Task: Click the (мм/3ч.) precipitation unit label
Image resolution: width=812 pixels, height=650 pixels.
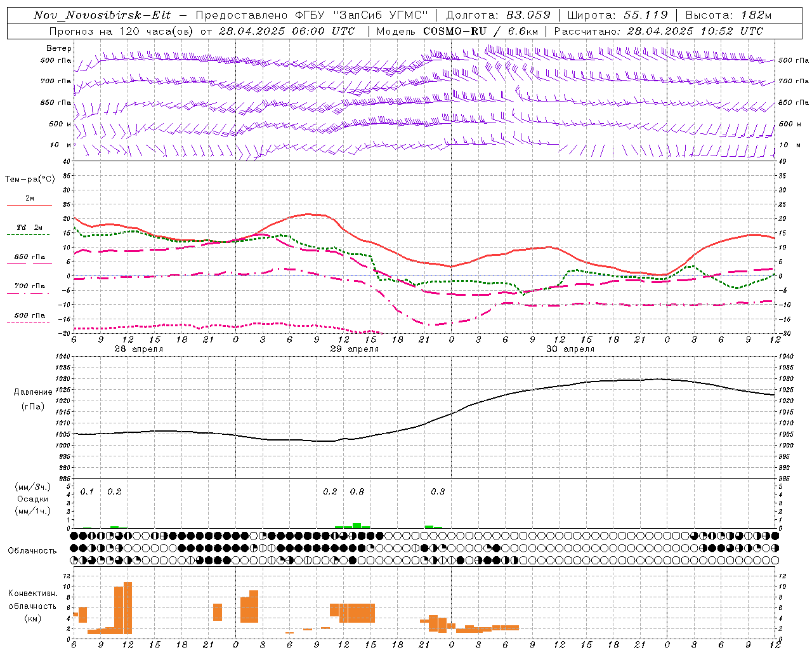Action: pos(32,487)
